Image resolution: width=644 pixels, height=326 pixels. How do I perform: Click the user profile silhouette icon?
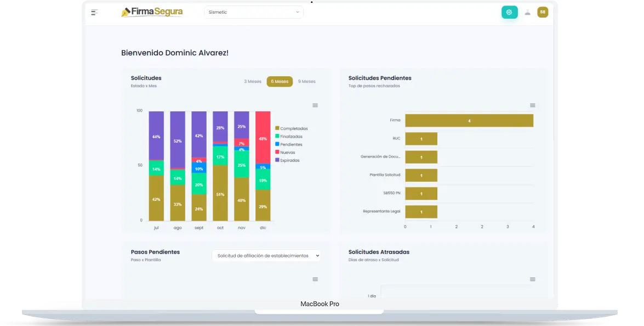pos(527,12)
